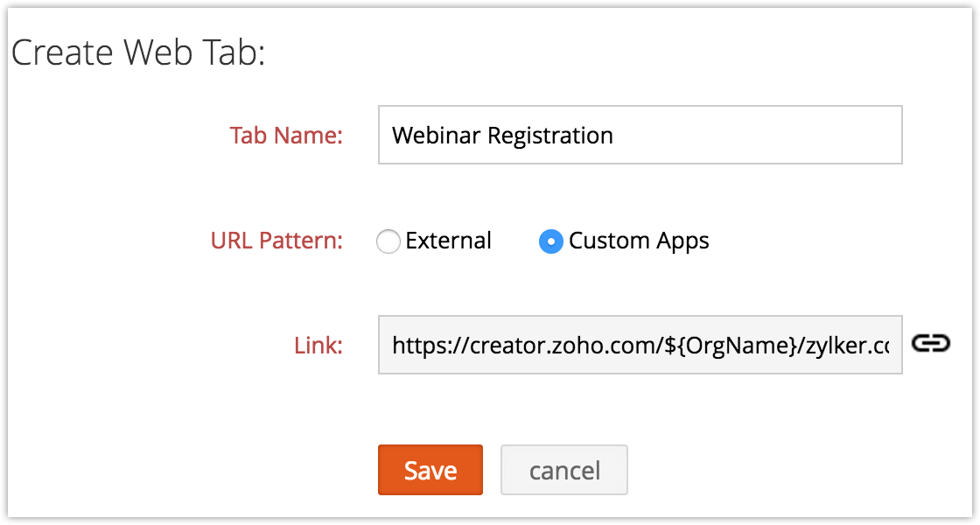Click the "Create Web Tab:" heading
The image size is (980, 525).
[137, 53]
